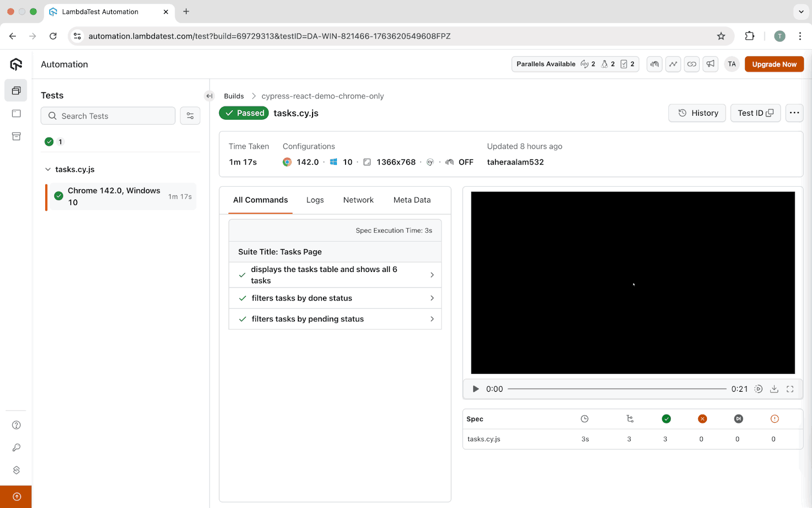Screen dimensions: 812x508
Task: Click the analytics trend-line icon in header
Action: pos(673,64)
